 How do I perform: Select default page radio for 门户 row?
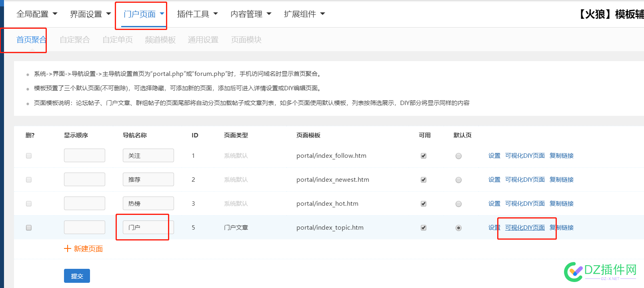[x=458, y=228]
